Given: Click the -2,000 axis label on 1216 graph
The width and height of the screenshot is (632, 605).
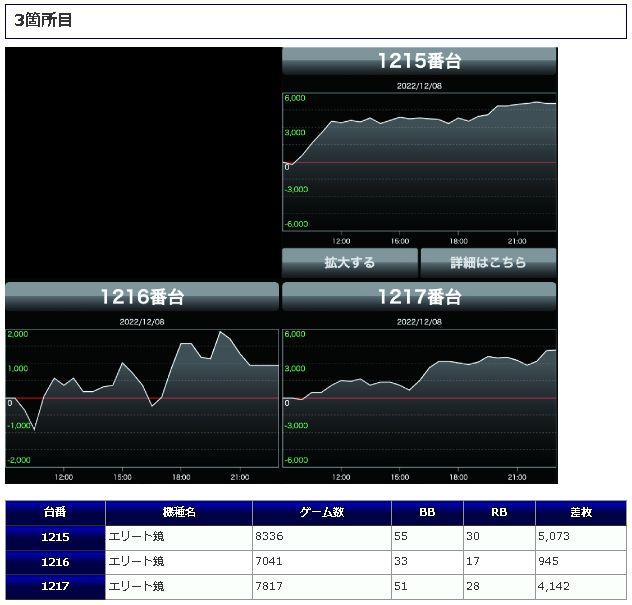Looking at the screenshot, I should [19, 460].
